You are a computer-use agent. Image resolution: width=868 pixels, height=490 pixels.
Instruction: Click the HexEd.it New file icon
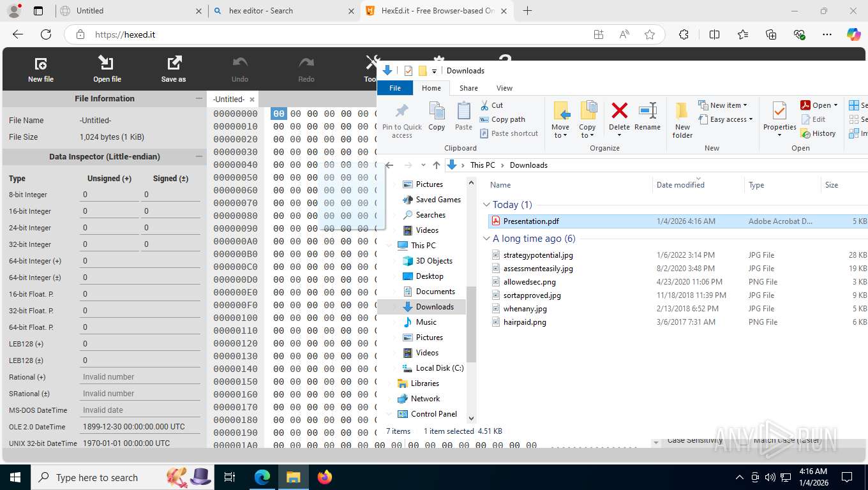point(41,63)
